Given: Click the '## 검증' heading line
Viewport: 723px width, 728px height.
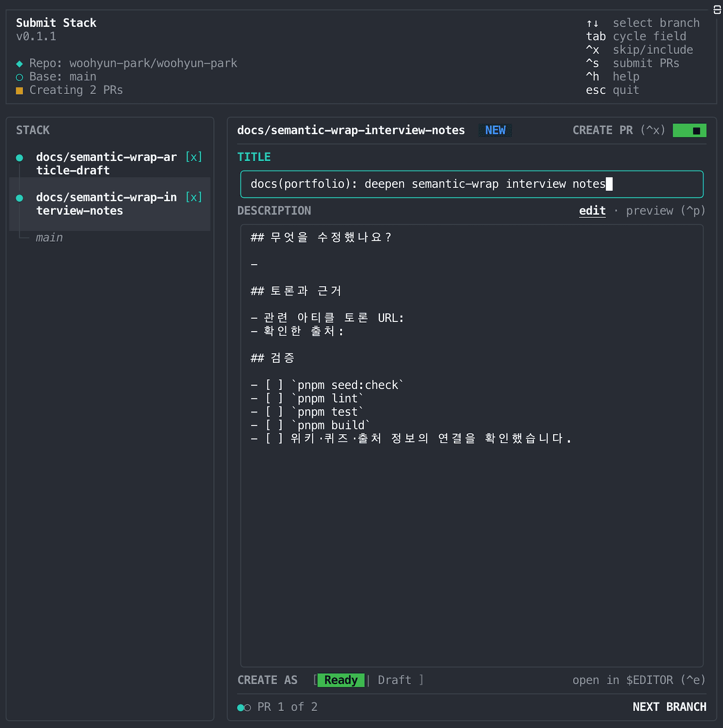Looking at the screenshot, I should click(273, 358).
